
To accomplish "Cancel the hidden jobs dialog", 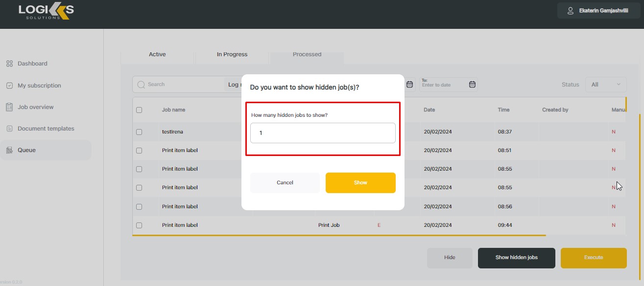I will (285, 183).
